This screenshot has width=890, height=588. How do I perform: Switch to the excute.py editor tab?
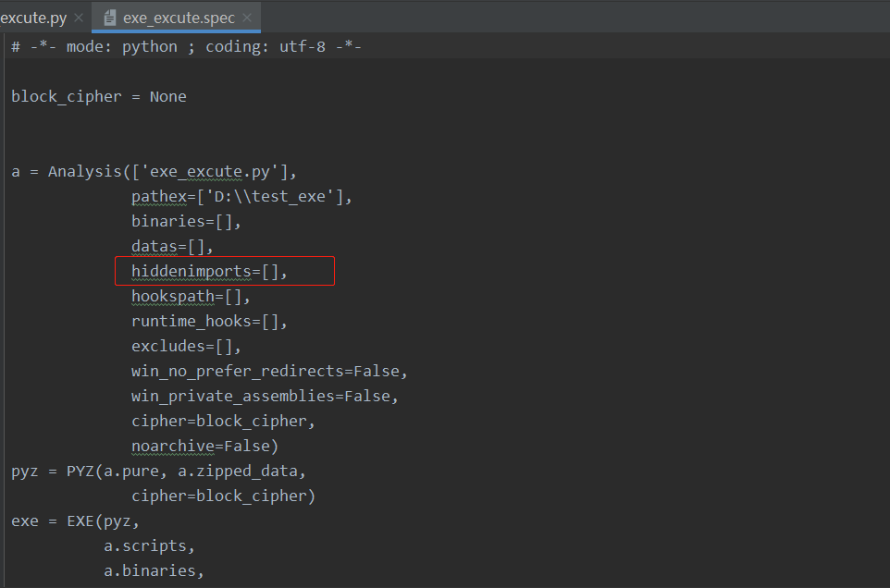coord(33,18)
